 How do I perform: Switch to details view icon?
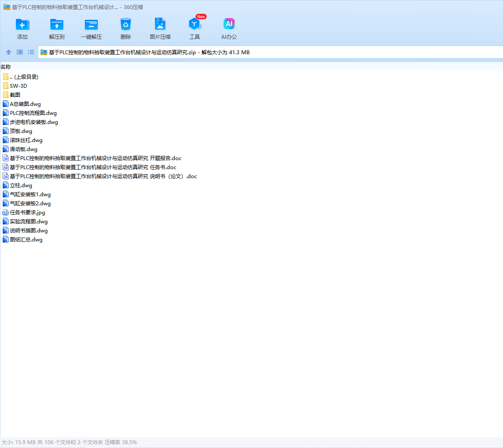(x=20, y=52)
